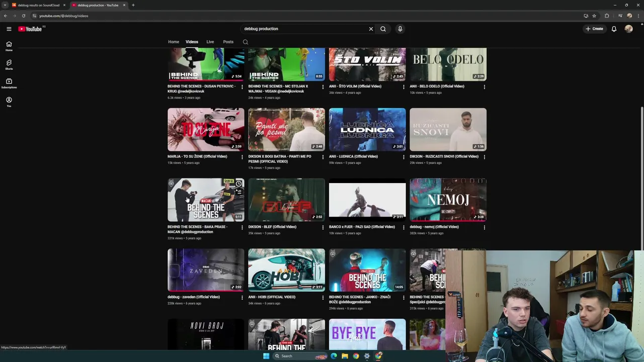Open a new browser tab

point(133,5)
